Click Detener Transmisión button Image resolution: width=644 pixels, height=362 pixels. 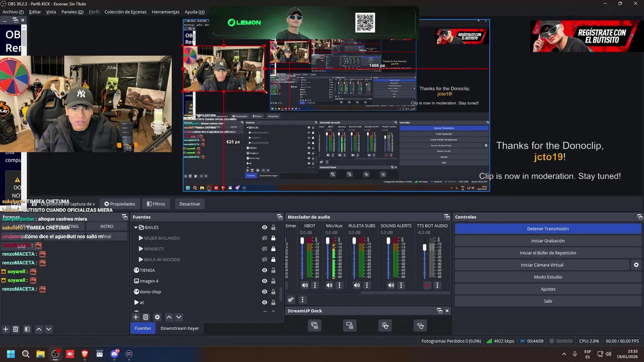pos(548,229)
